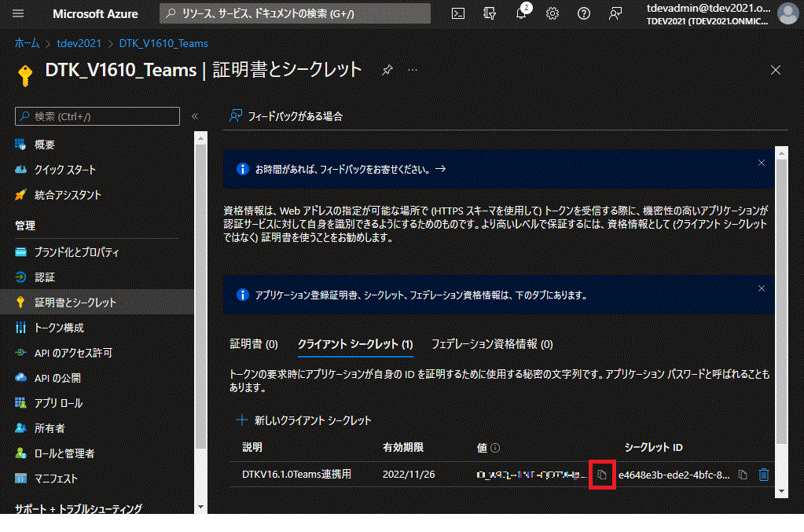This screenshot has height=532, width=804.
Task: Follow the arrow link in the feedback banner
Action: (440, 169)
